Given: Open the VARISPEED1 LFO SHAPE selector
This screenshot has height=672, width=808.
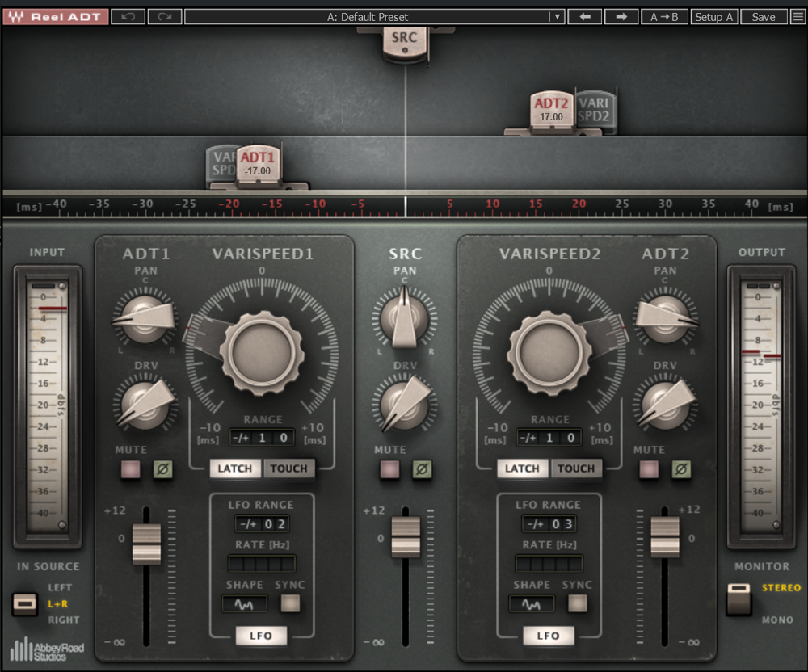Looking at the screenshot, I should point(244,603).
